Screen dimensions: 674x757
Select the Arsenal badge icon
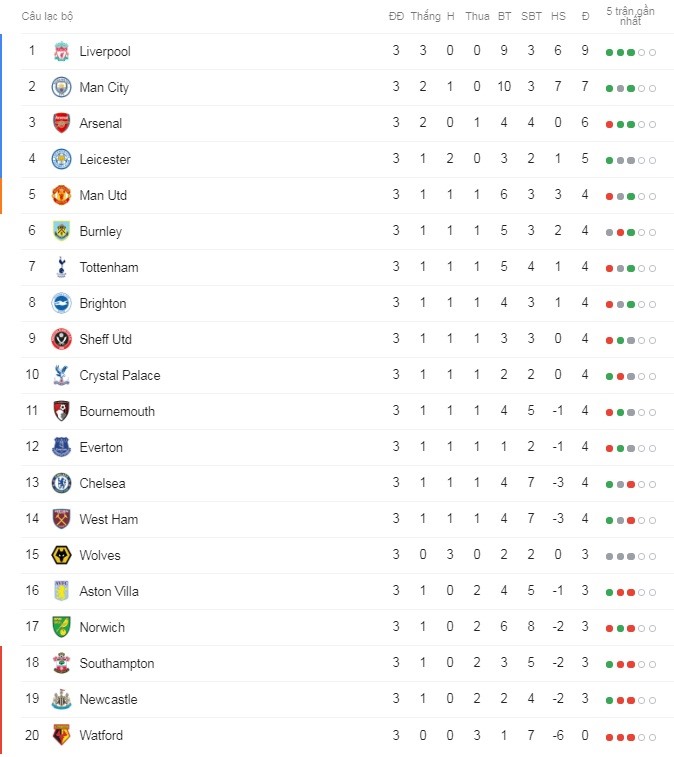pyautogui.click(x=61, y=123)
